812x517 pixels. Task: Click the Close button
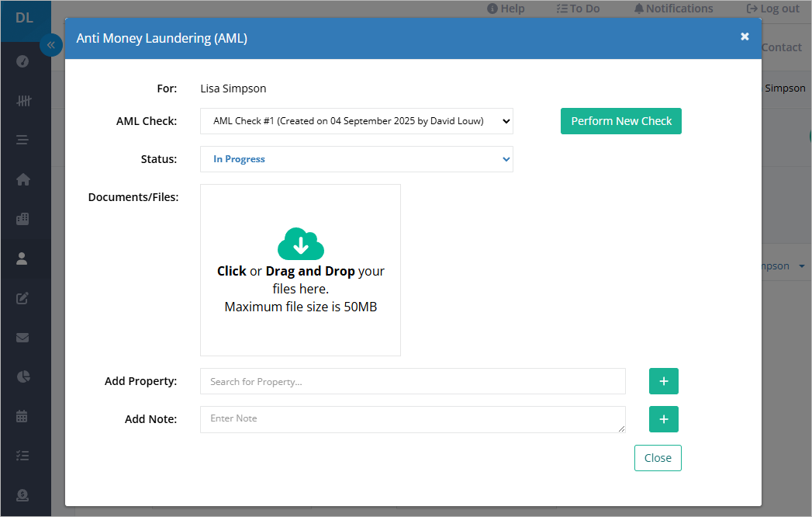click(658, 458)
